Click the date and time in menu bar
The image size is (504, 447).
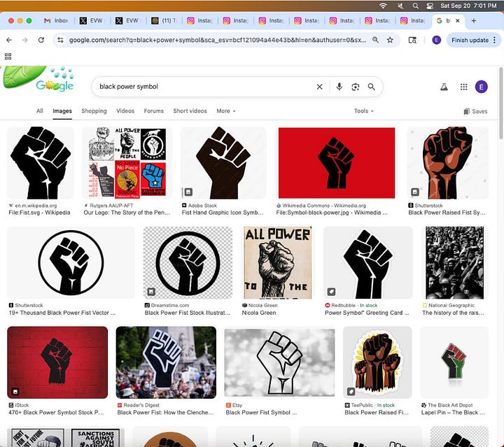(x=468, y=6)
